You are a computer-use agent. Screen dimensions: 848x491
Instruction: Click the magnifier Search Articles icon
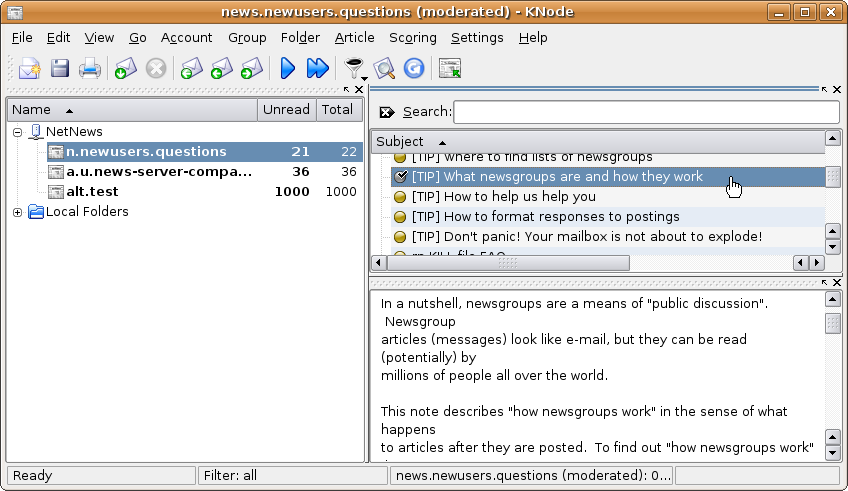click(385, 69)
